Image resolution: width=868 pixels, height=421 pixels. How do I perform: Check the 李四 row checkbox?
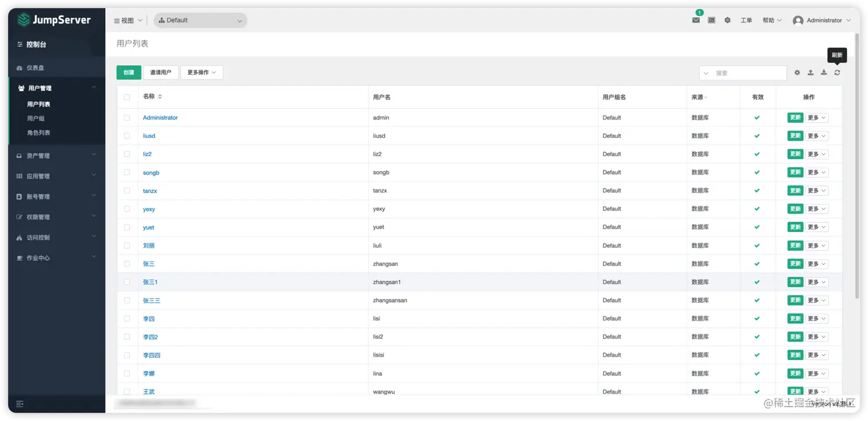(127, 318)
